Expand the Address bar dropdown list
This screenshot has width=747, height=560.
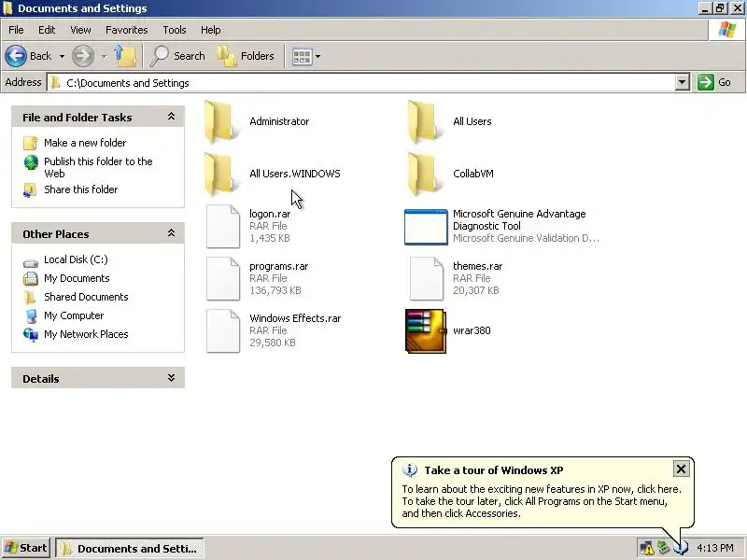(x=683, y=82)
